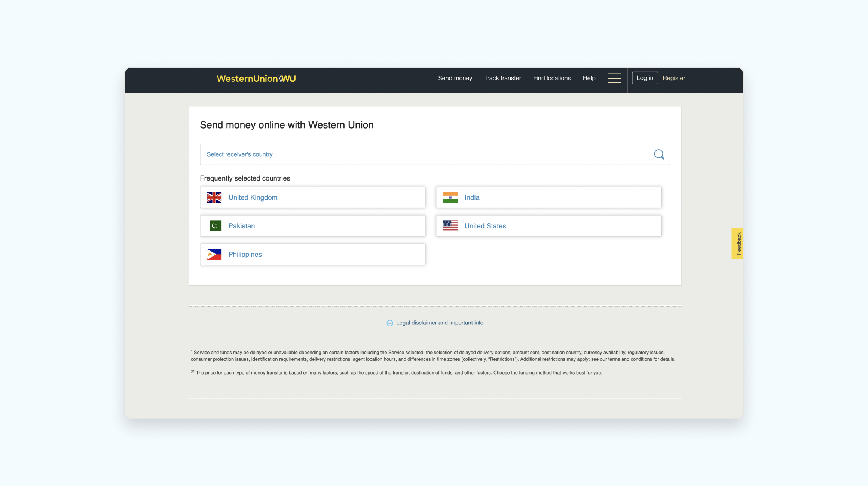Collapse the legal disclaimer circle icon
This screenshot has height=486, width=868.
tap(389, 323)
